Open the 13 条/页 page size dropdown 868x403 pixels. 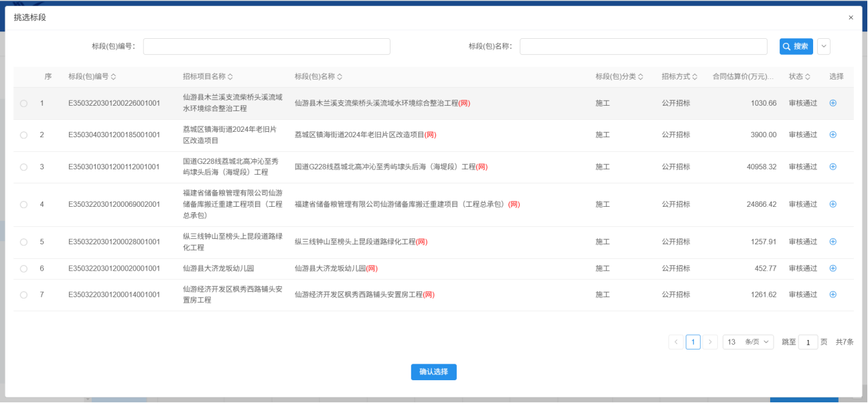coord(748,342)
